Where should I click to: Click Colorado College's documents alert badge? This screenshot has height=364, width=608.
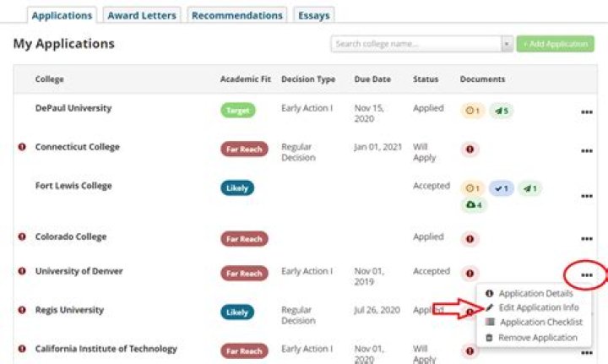(470, 239)
